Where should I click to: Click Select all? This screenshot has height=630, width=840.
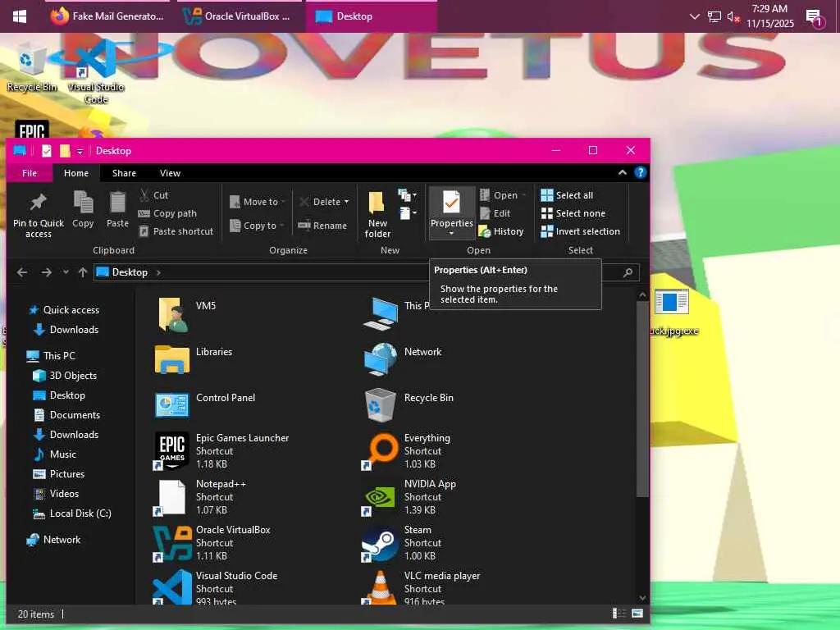pos(567,195)
